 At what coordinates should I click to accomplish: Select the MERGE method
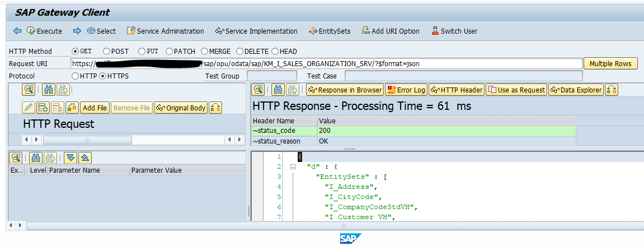point(204,52)
